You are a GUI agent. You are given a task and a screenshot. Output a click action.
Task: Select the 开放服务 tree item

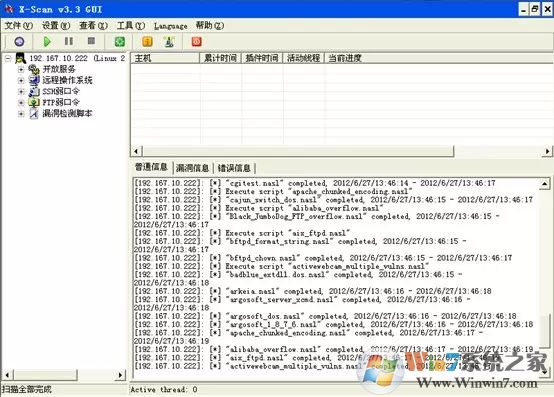pyautogui.click(x=59, y=69)
